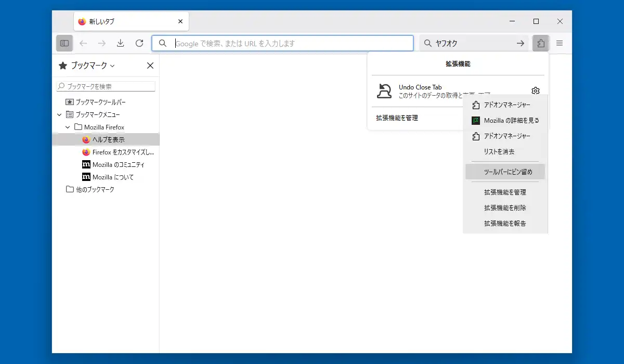Choose 拡張機能を削除 menu item
The width and height of the screenshot is (624, 364).
click(x=505, y=208)
